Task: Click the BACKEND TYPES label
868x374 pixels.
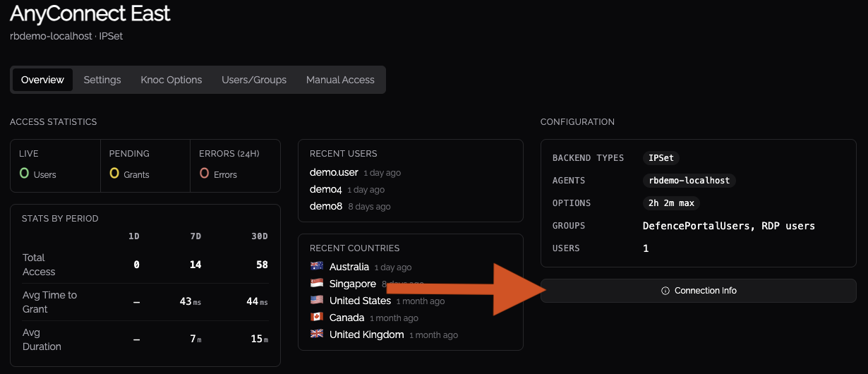Action: pos(589,158)
